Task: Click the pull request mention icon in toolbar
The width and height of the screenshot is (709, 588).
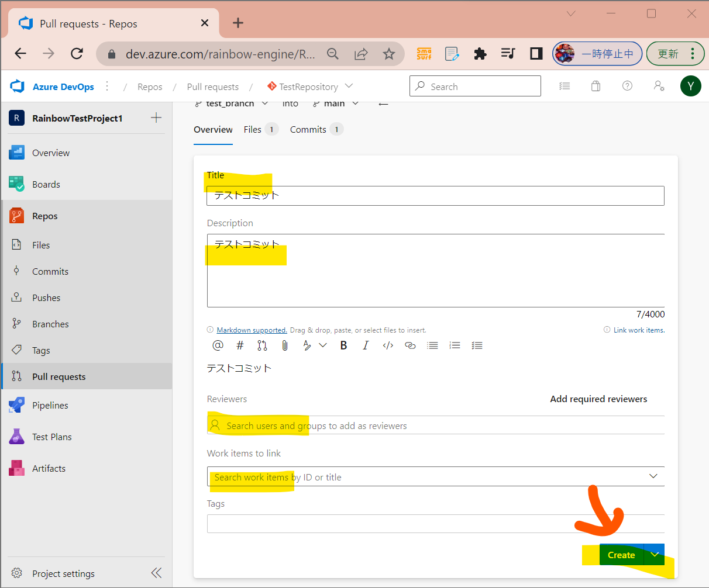Action: [x=262, y=345]
